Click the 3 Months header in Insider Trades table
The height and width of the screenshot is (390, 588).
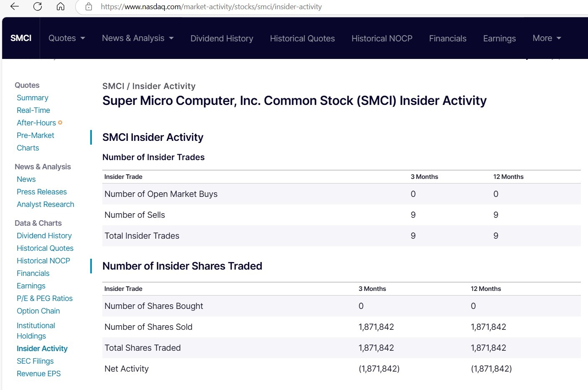(424, 177)
